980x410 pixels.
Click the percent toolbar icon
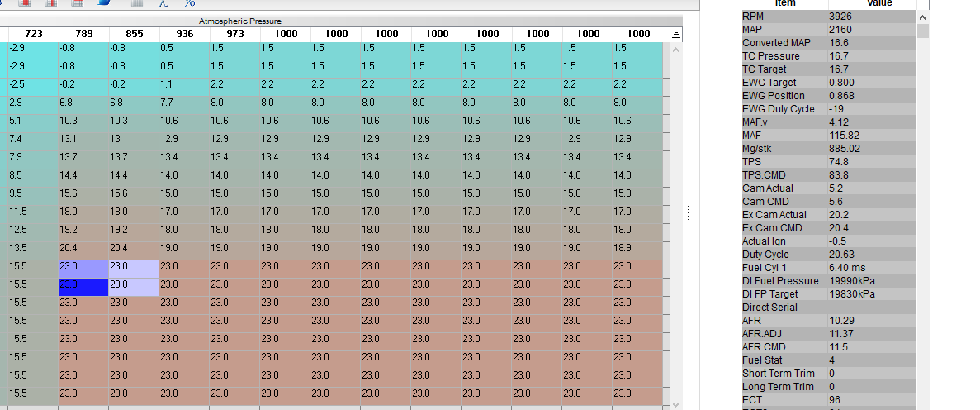coord(190,3)
